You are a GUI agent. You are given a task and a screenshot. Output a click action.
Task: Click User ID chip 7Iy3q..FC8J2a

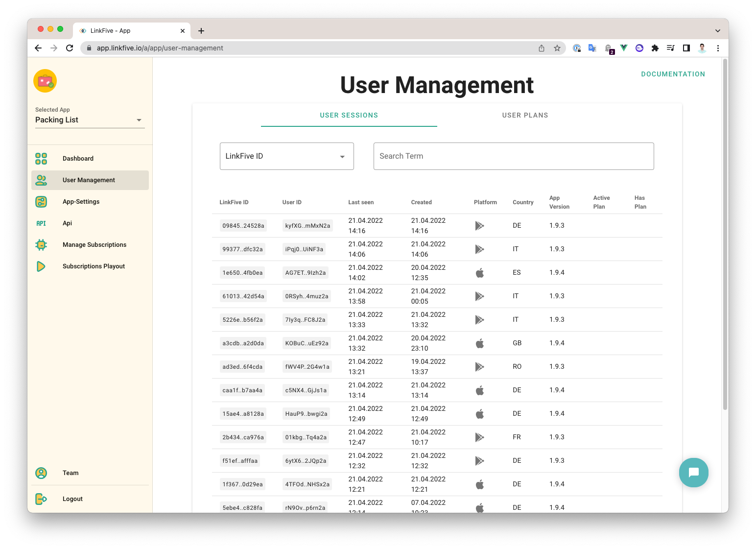(306, 320)
